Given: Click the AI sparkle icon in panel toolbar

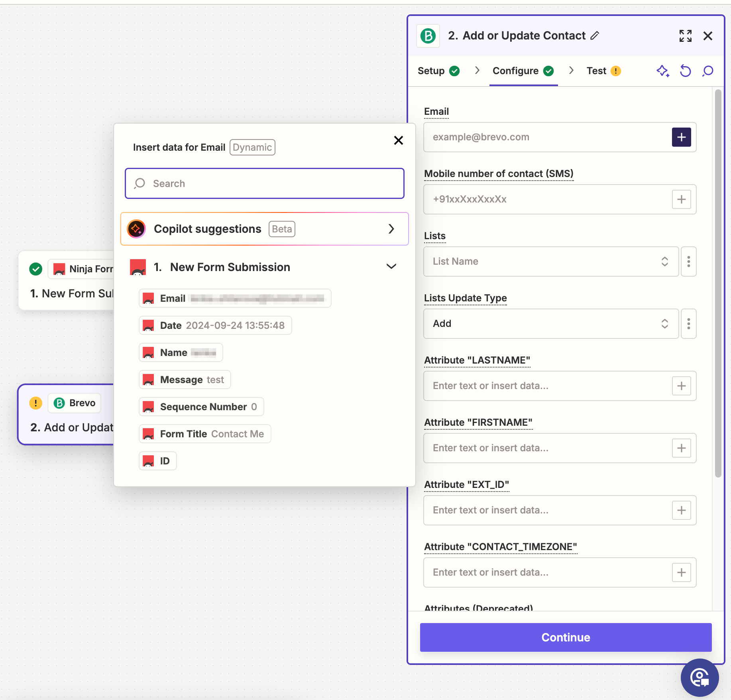Looking at the screenshot, I should pyautogui.click(x=662, y=71).
